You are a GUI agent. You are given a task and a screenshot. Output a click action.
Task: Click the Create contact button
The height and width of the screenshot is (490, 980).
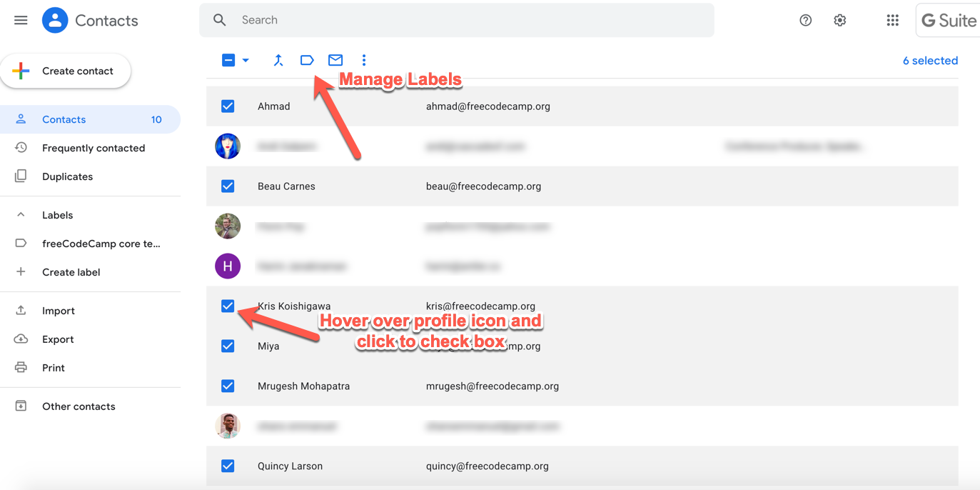(66, 71)
